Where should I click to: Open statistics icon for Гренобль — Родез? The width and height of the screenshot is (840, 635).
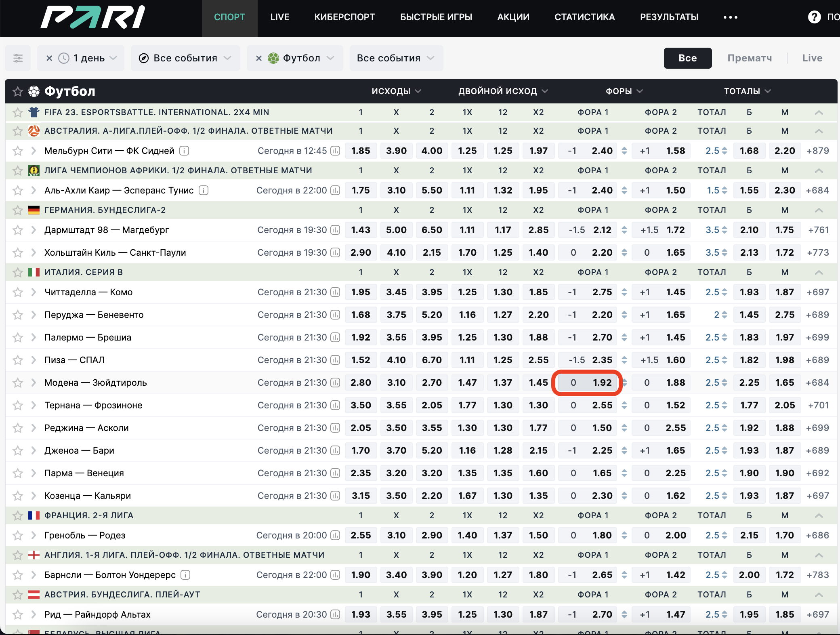coord(335,535)
